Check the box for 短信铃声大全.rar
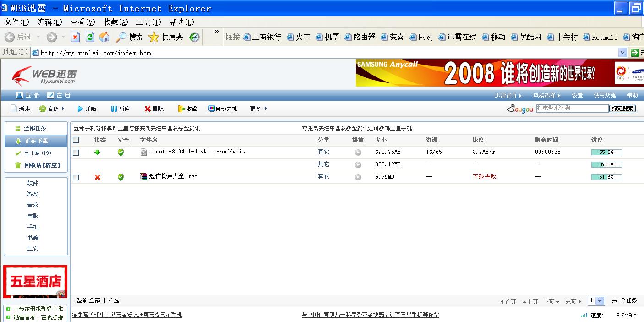Viewport: 644px width, 322px height. point(76,177)
